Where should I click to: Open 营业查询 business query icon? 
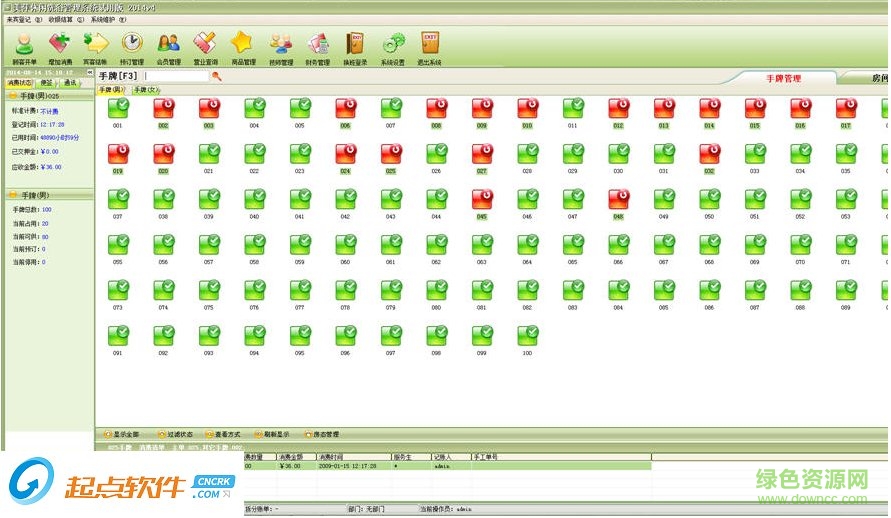point(205,48)
